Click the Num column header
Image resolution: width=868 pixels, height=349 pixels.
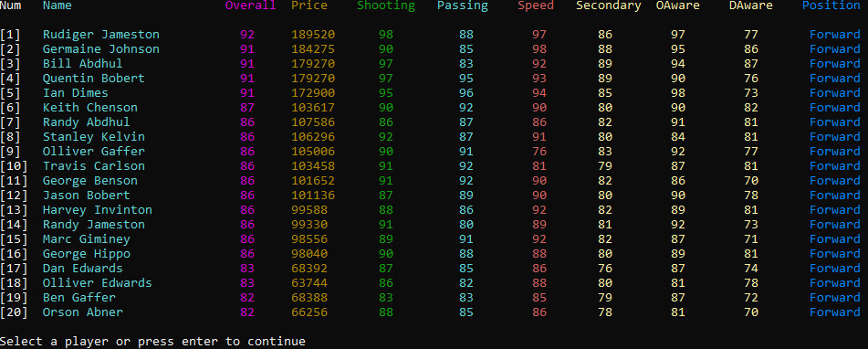coord(11,5)
